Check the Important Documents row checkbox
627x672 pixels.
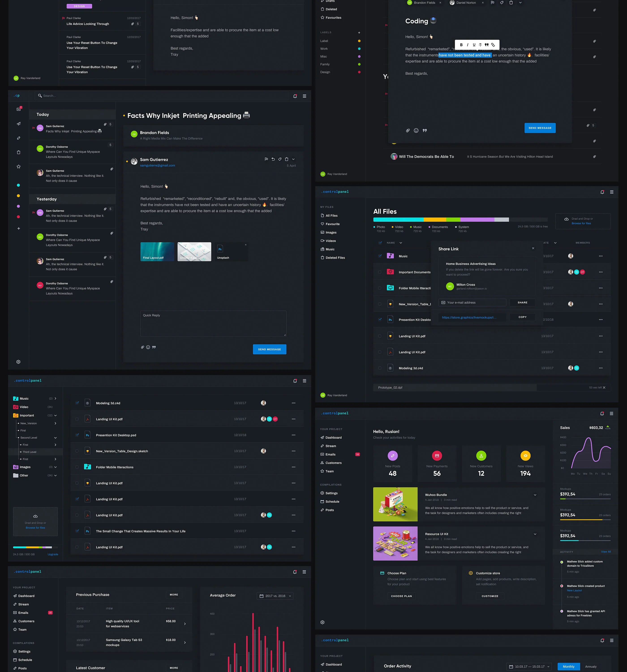[x=380, y=272]
